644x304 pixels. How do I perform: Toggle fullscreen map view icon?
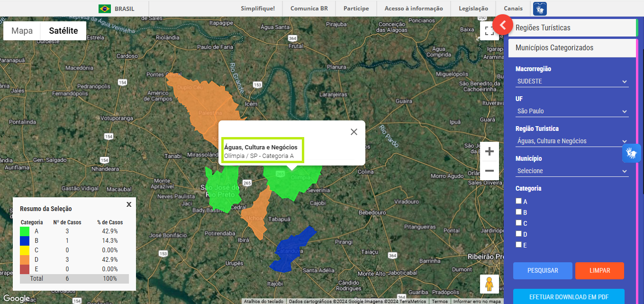point(489,31)
